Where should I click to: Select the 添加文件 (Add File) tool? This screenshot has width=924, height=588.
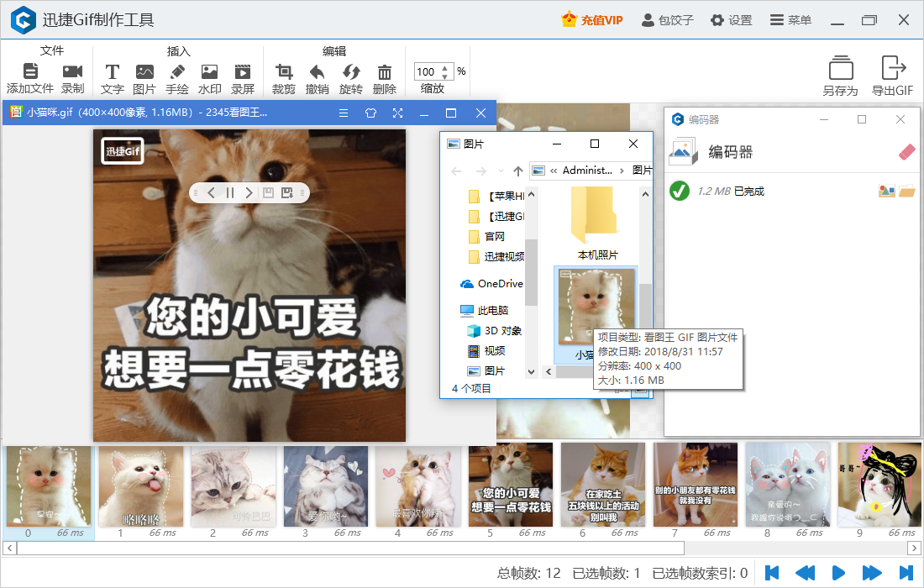pos(30,74)
